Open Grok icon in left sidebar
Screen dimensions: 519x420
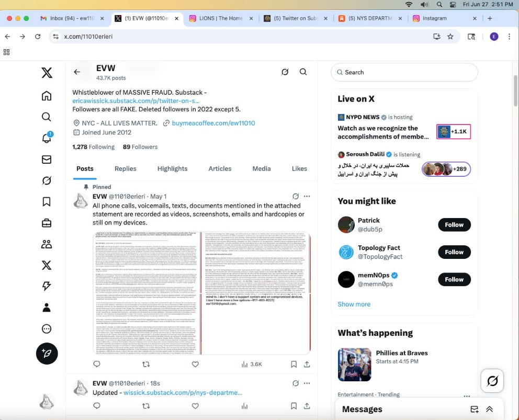(47, 180)
